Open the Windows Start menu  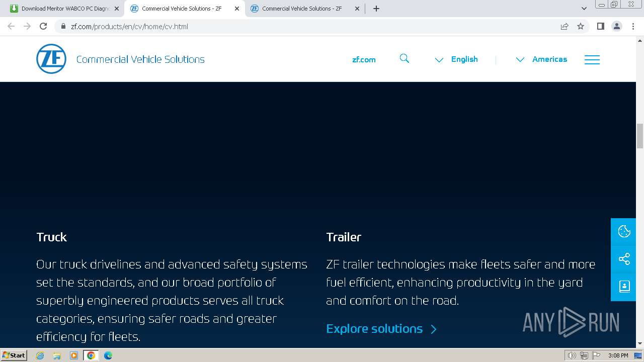(14, 355)
